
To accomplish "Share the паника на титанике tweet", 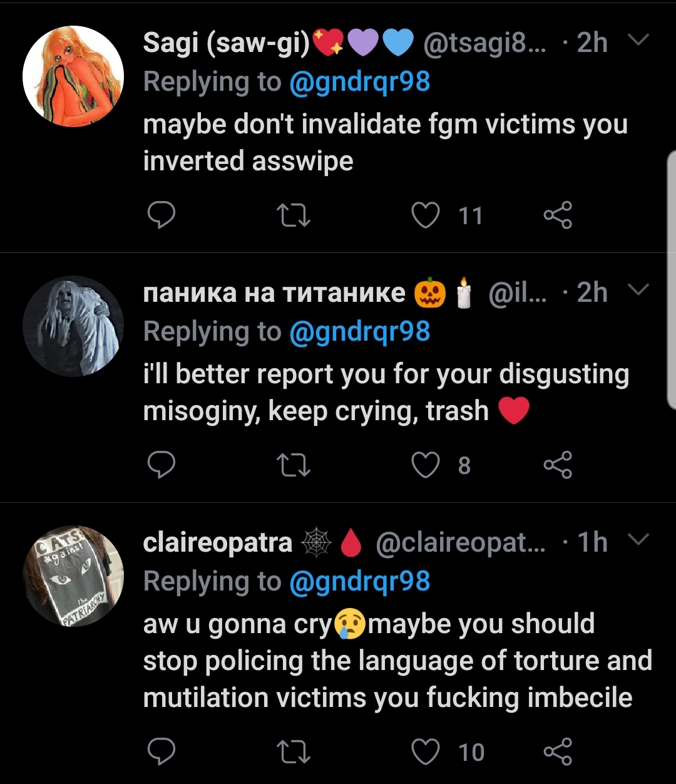I will 558,465.
